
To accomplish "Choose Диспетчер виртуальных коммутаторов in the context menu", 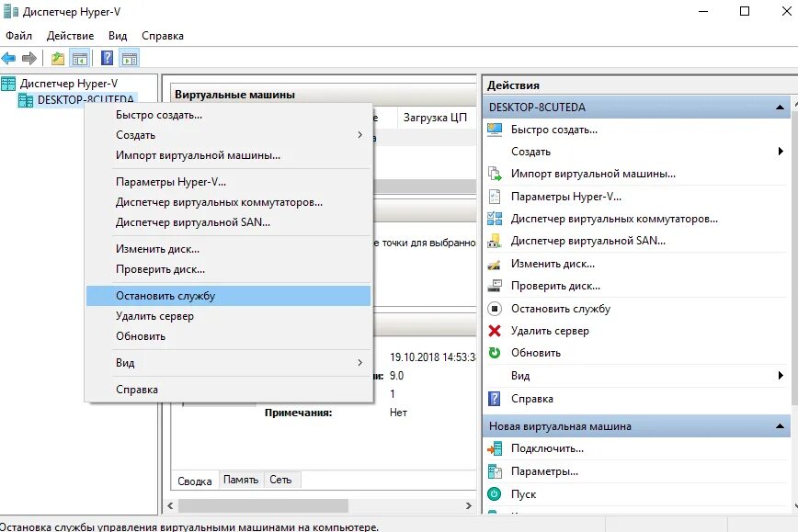I will pos(229,202).
